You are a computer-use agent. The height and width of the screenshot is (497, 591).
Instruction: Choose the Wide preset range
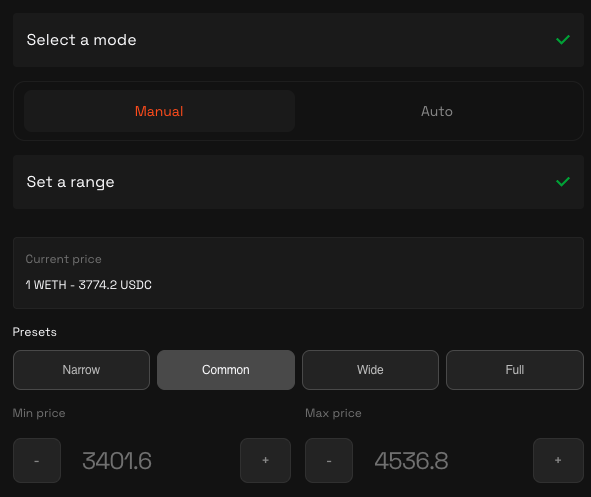click(x=370, y=370)
